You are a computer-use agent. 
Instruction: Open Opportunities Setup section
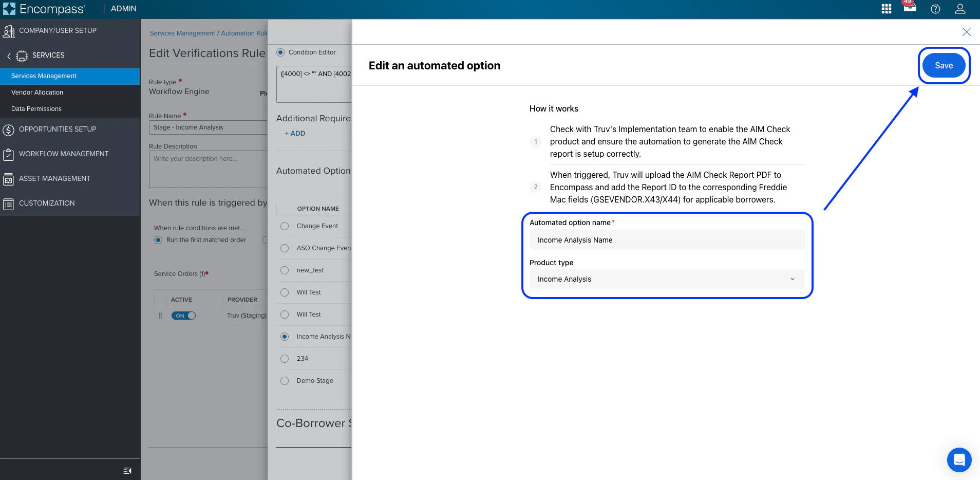tap(58, 129)
